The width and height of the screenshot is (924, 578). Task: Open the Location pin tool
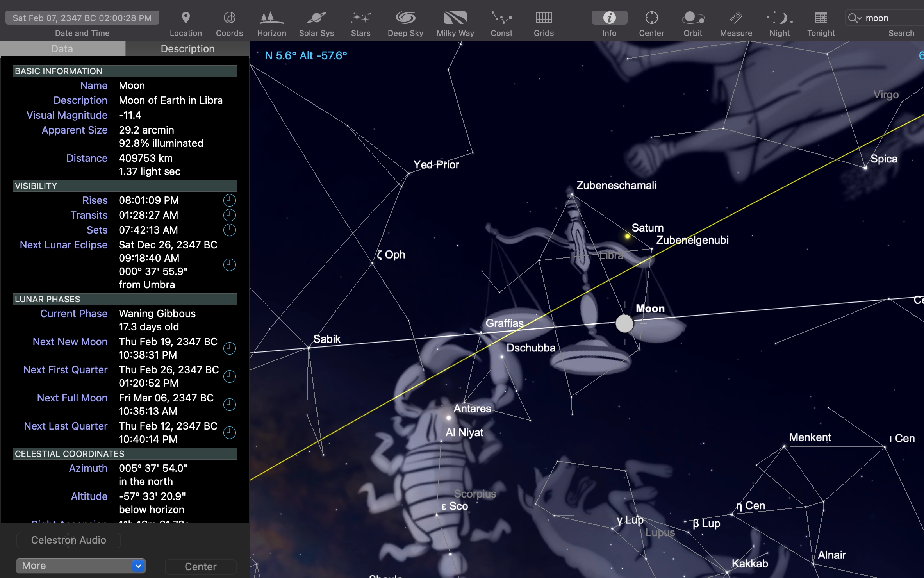tap(186, 18)
